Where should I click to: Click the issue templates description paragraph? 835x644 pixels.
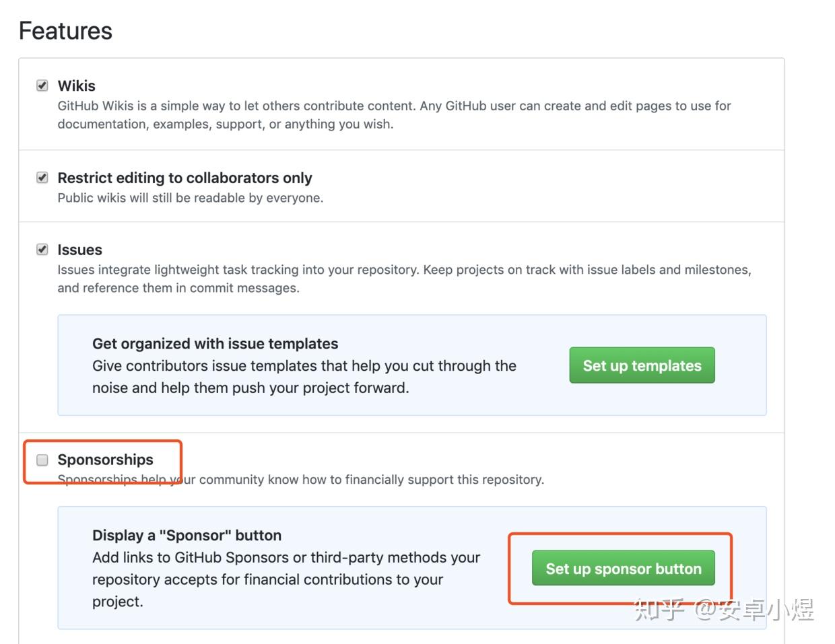pos(303,377)
